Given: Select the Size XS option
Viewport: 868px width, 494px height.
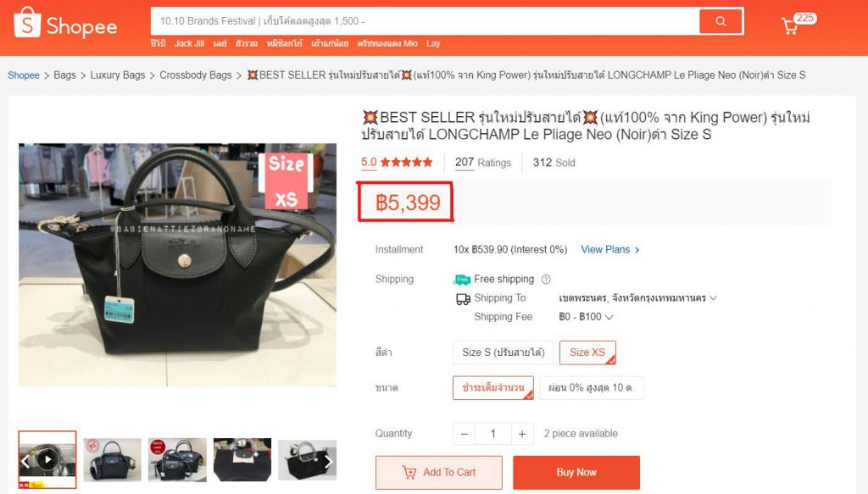Looking at the screenshot, I should coord(587,352).
